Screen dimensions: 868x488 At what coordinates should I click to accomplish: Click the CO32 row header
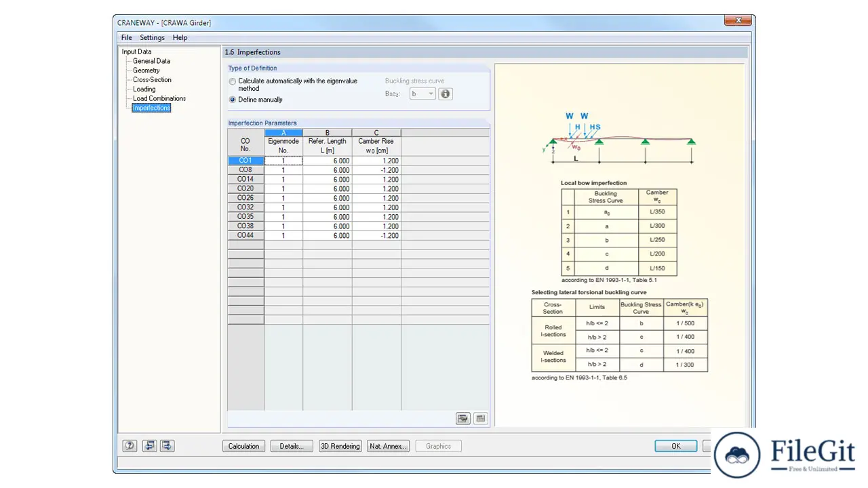[x=245, y=207]
